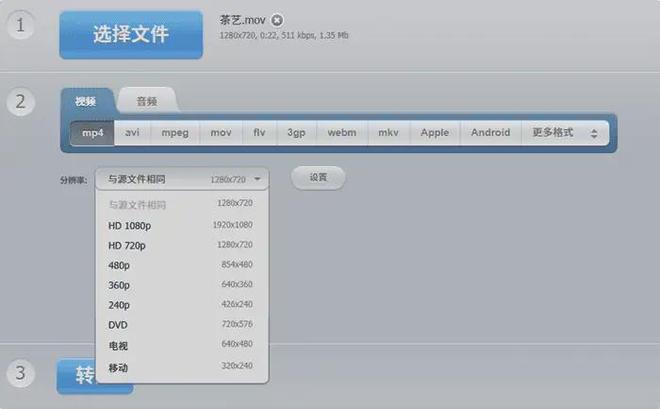The height and width of the screenshot is (409, 660).
Task: Pick the 240p resolution option
Action: click(x=182, y=305)
